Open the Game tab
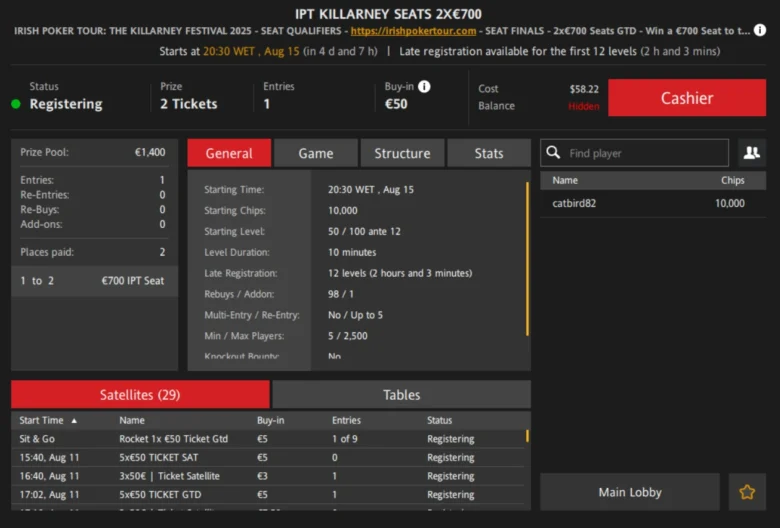780x528 pixels. (315, 153)
